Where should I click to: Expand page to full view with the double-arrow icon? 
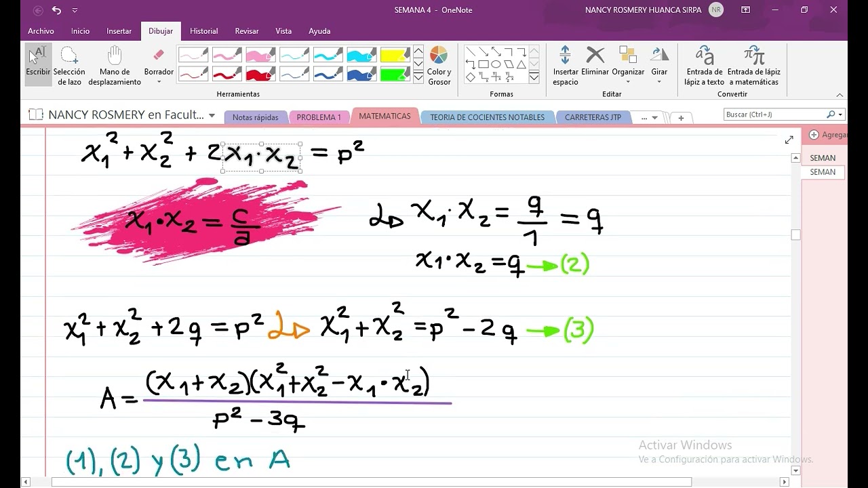(x=789, y=140)
